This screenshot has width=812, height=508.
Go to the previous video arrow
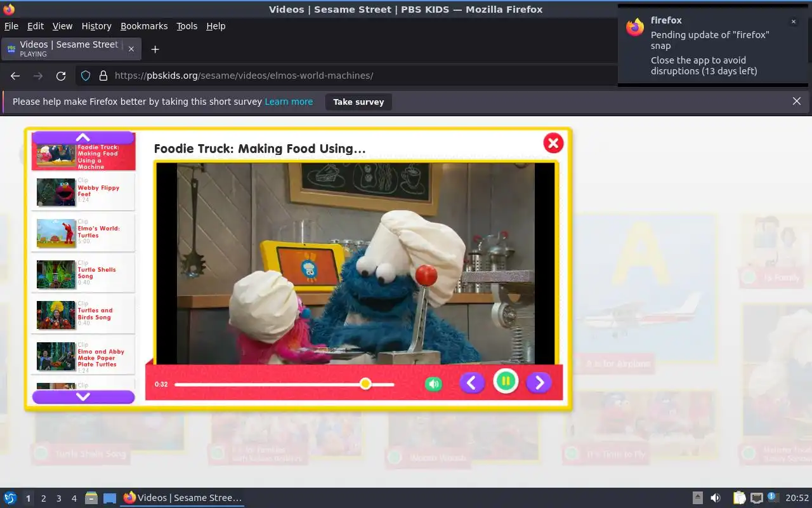471,382
